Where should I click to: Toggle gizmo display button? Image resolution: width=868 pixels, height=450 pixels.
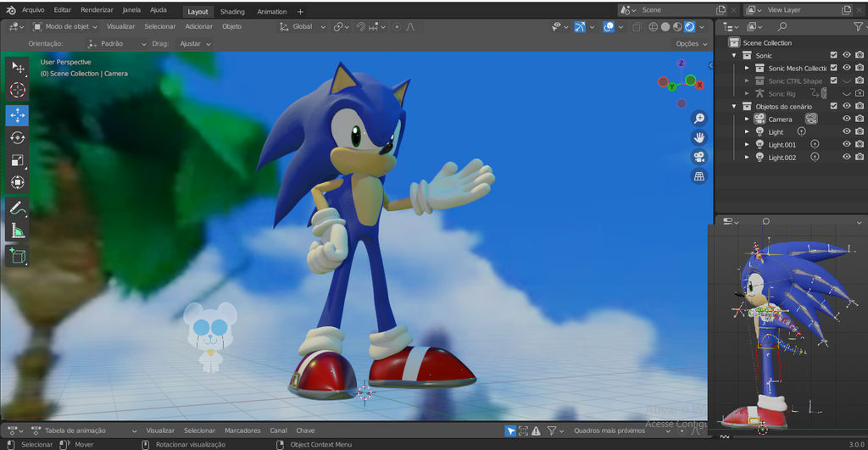[580, 26]
